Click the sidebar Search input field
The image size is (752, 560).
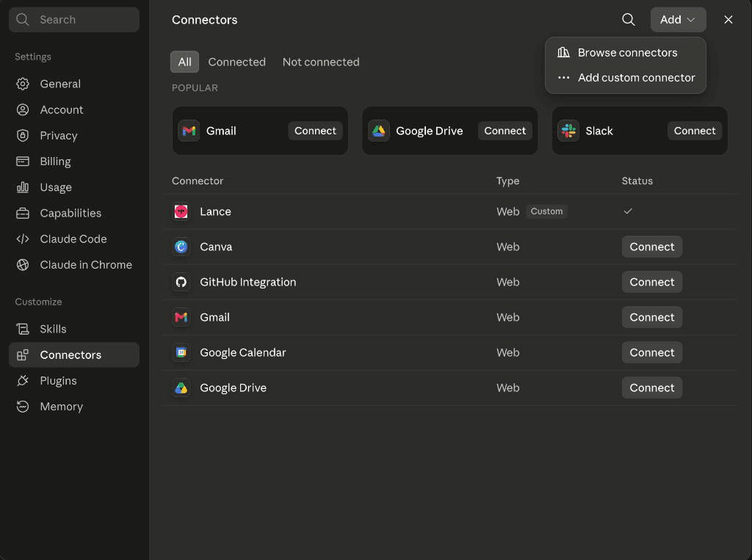[x=74, y=20]
